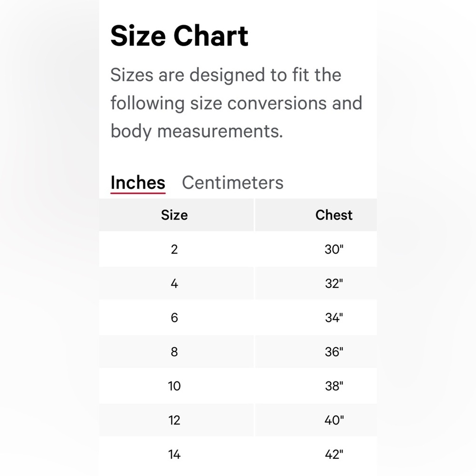This screenshot has height=476, width=476.
Task: Select the size 2 row
Action: 238,249
